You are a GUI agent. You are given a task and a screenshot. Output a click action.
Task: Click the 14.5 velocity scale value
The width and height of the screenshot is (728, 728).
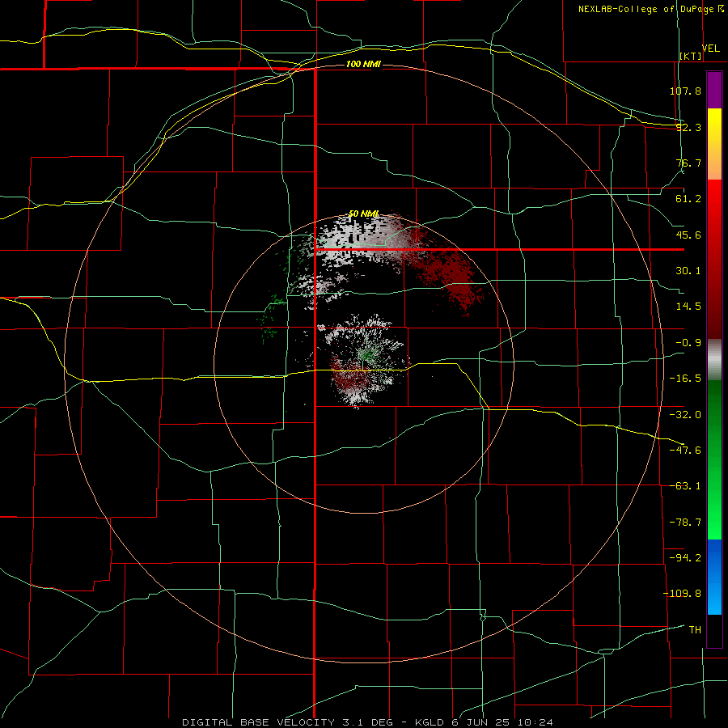click(688, 307)
